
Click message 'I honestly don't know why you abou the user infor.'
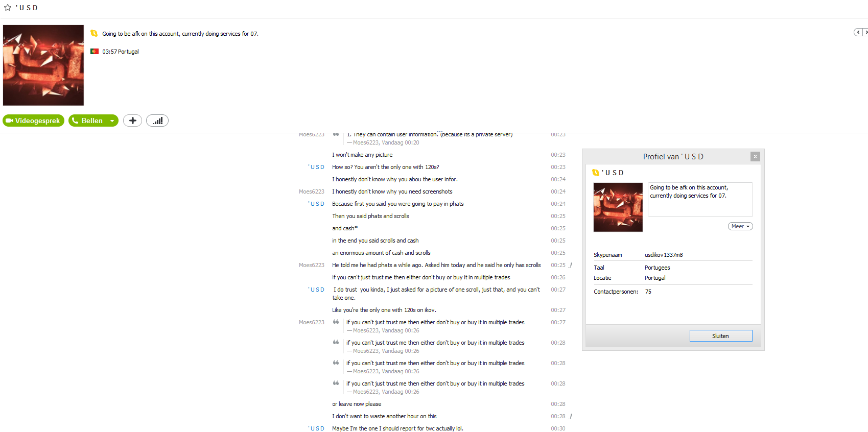(x=395, y=179)
